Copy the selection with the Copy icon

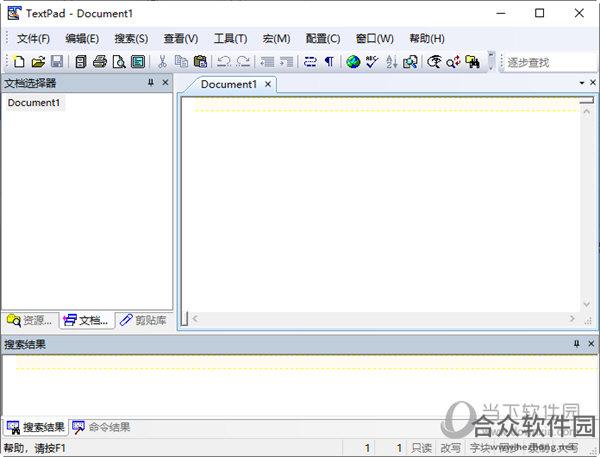(x=181, y=61)
